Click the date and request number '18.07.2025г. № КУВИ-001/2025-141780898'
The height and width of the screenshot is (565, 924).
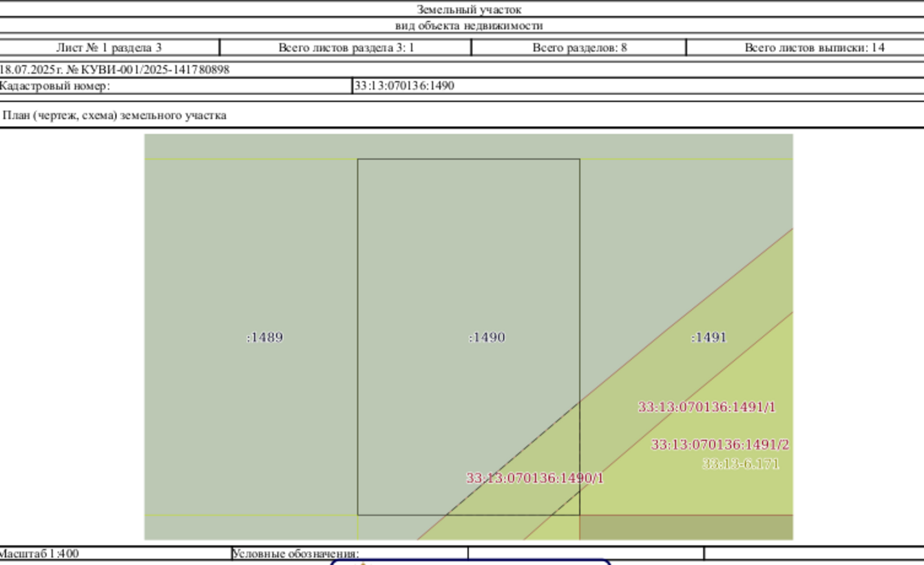114,70
